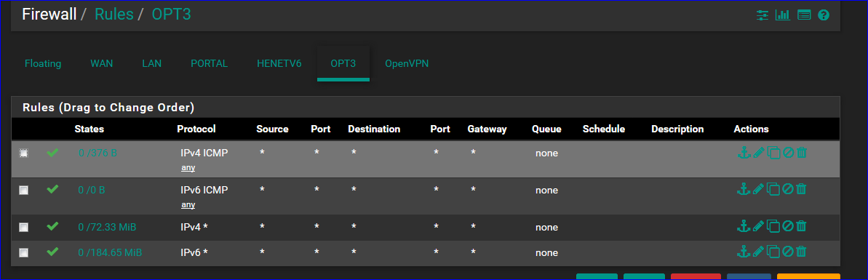Open the firewall log list icon
Viewport: 868px width, 280px height.
tap(804, 15)
